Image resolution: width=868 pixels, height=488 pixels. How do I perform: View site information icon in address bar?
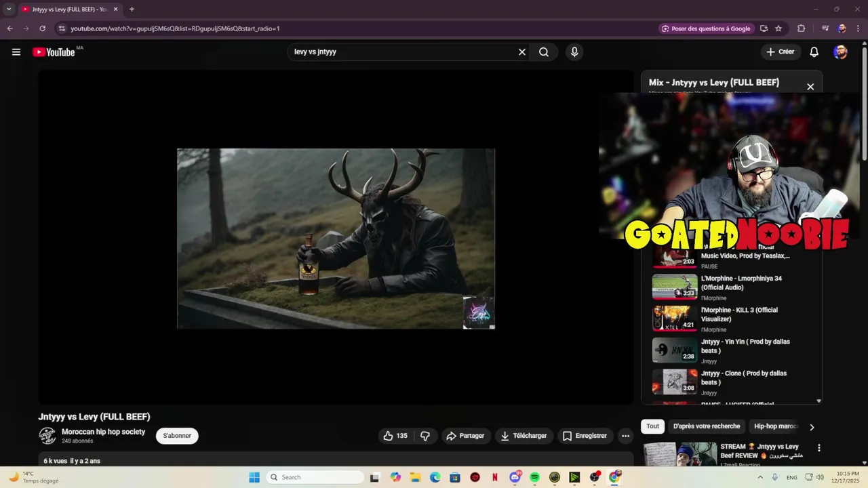[x=62, y=28]
